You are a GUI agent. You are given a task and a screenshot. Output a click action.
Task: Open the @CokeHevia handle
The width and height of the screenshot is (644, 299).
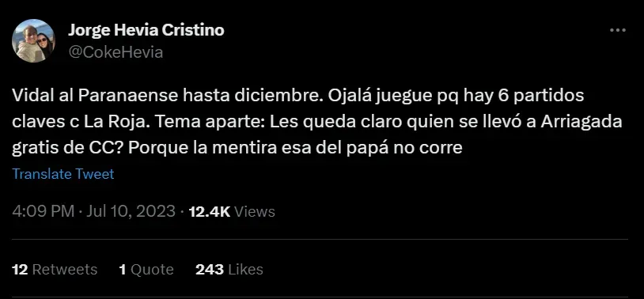coord(116,52)
